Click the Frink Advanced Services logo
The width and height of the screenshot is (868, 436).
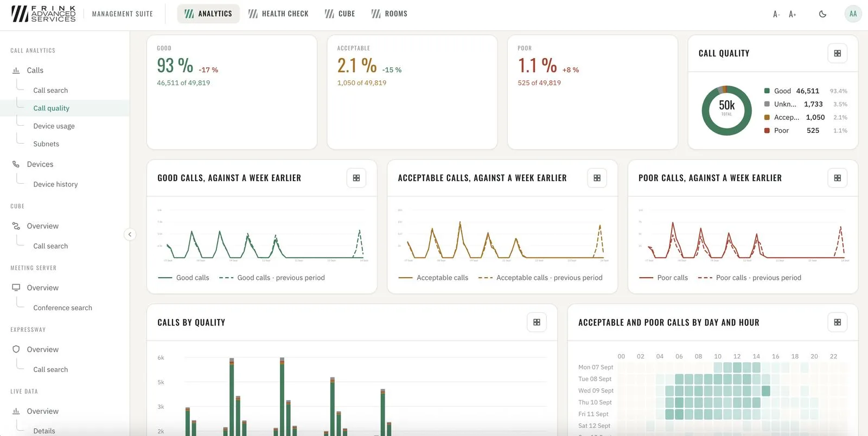43,14
